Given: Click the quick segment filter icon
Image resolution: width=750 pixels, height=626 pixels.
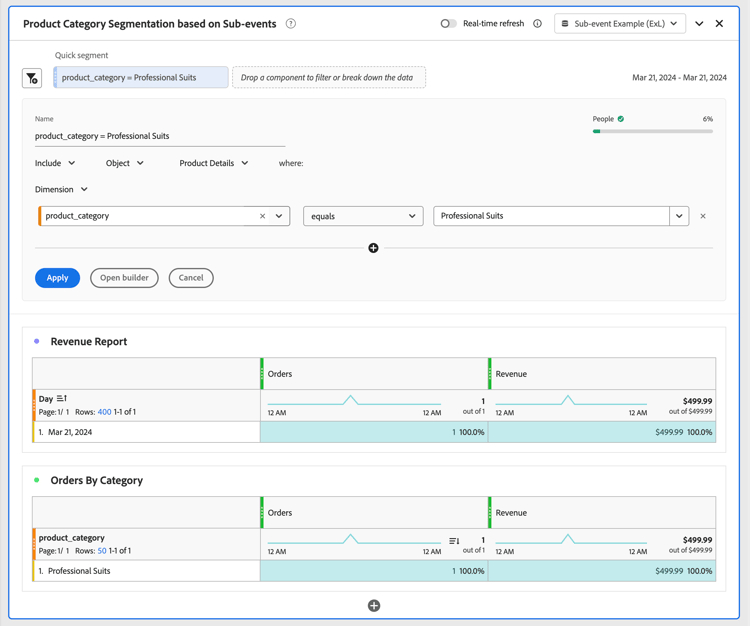Looking at the screenshot, I should [x=32, y=78].
